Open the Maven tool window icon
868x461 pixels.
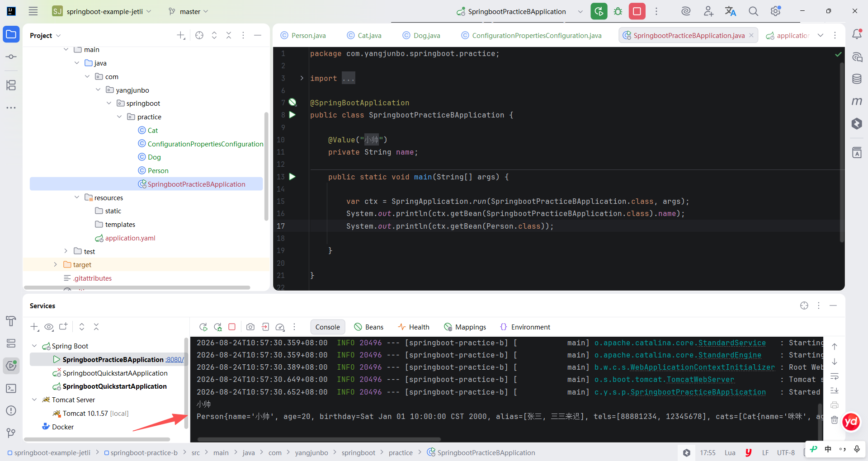click(x=857, y=101)
